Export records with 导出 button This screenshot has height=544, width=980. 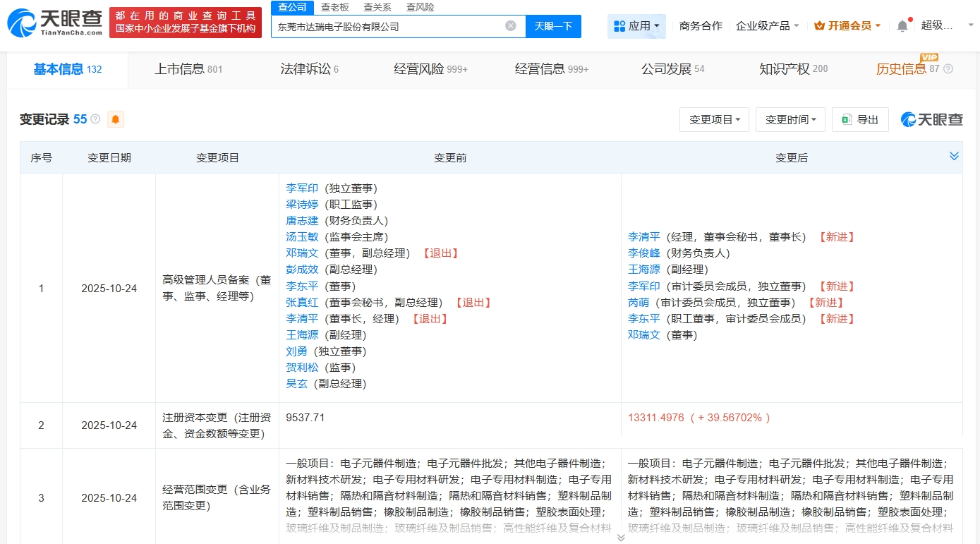tap(860, 120)
